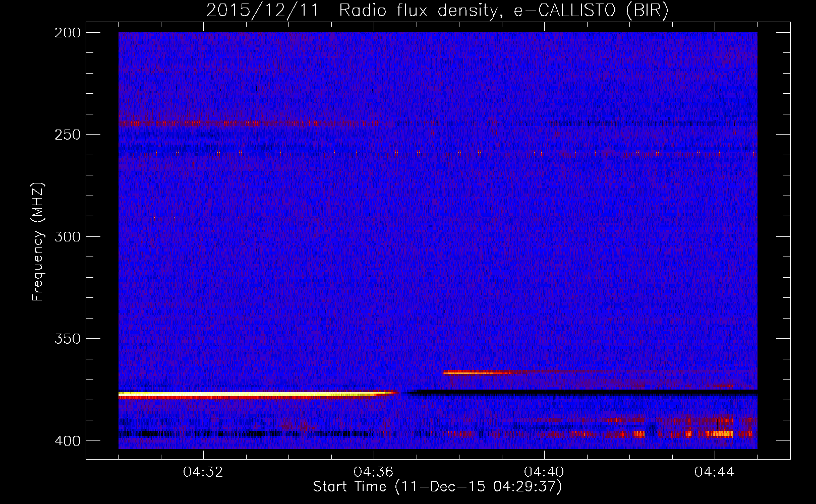Click the black band near 377 MHz after 04:37

pyautogui.click(x=582, y=392)
